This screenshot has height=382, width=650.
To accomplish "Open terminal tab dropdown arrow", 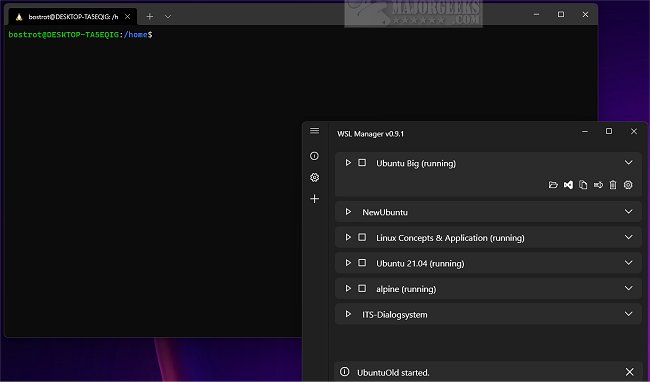I will (x=168, y=17).
